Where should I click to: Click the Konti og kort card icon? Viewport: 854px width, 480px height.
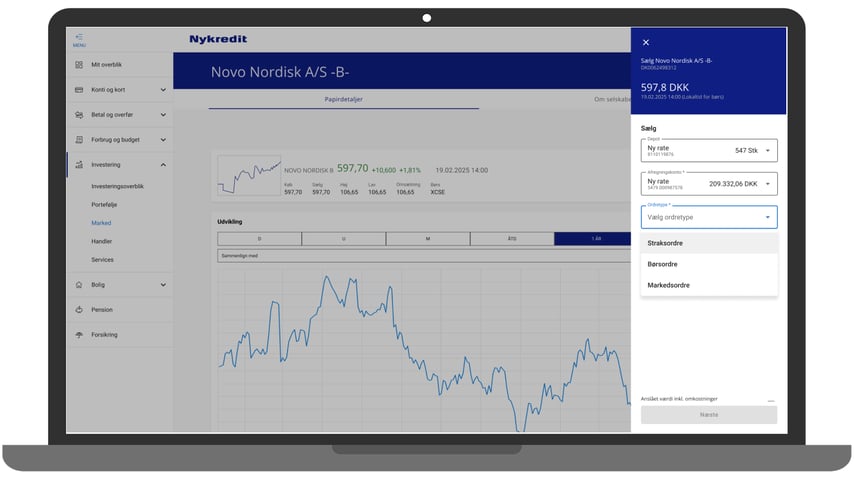[79, 89]
